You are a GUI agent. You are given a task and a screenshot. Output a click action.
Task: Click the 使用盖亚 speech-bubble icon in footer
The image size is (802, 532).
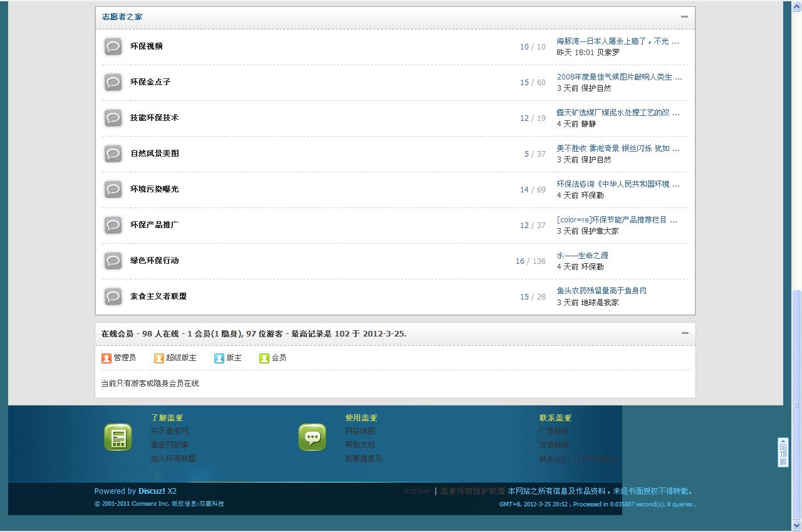coord(312,438)
